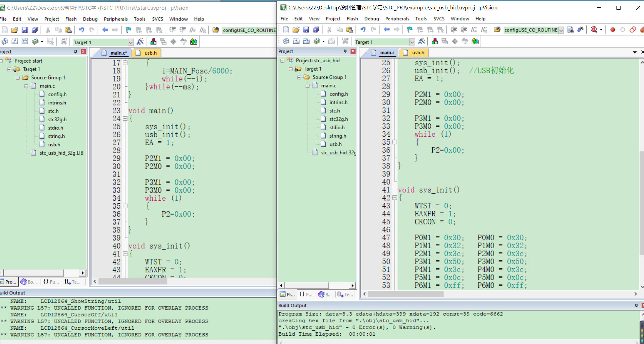Collapse the main() code fold at line 24
The height and width of the screenshot is (344, 644).
125,119
